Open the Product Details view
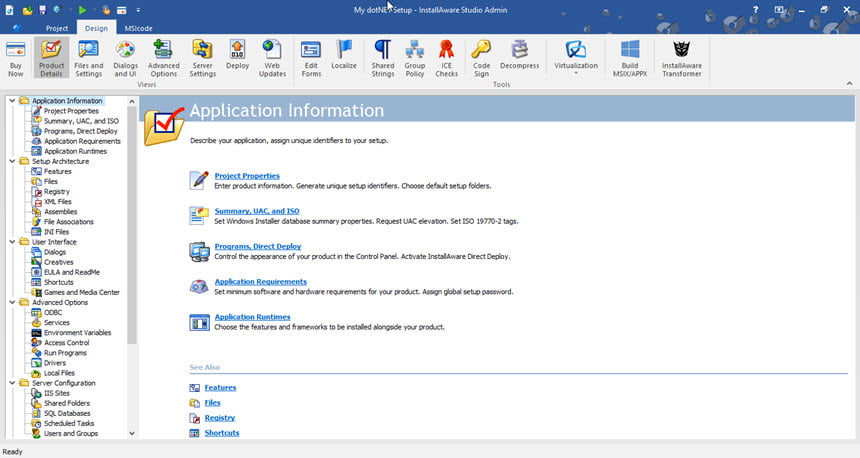860x458 pixels. coord(51,58)
